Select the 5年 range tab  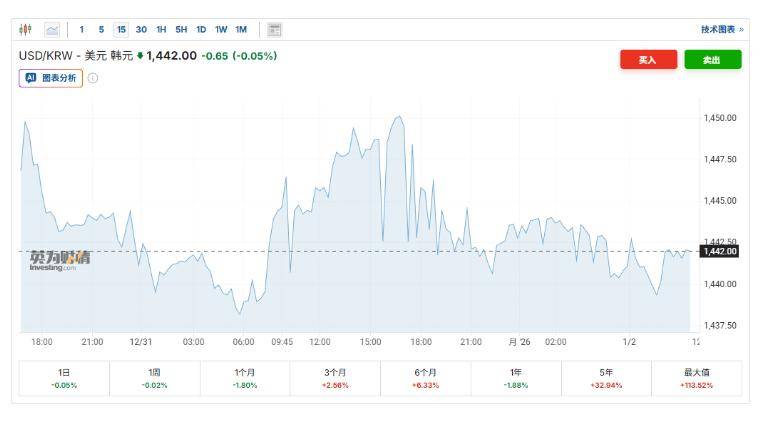click(606, 377)
